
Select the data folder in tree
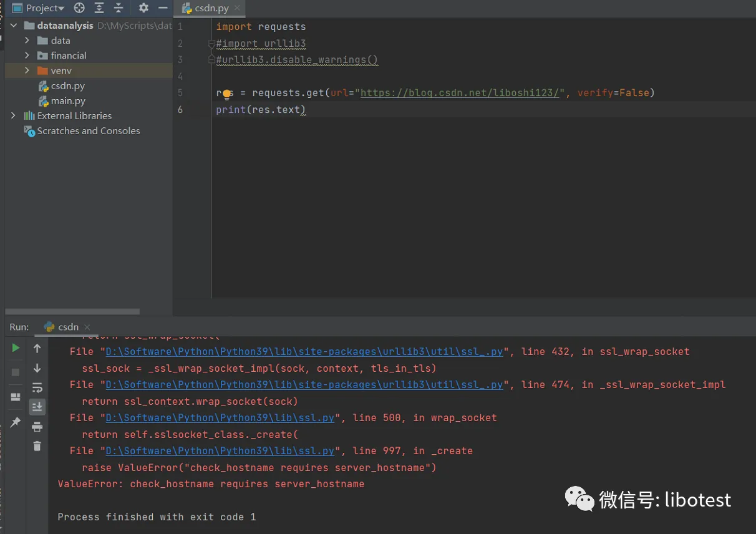coord(54,41)
